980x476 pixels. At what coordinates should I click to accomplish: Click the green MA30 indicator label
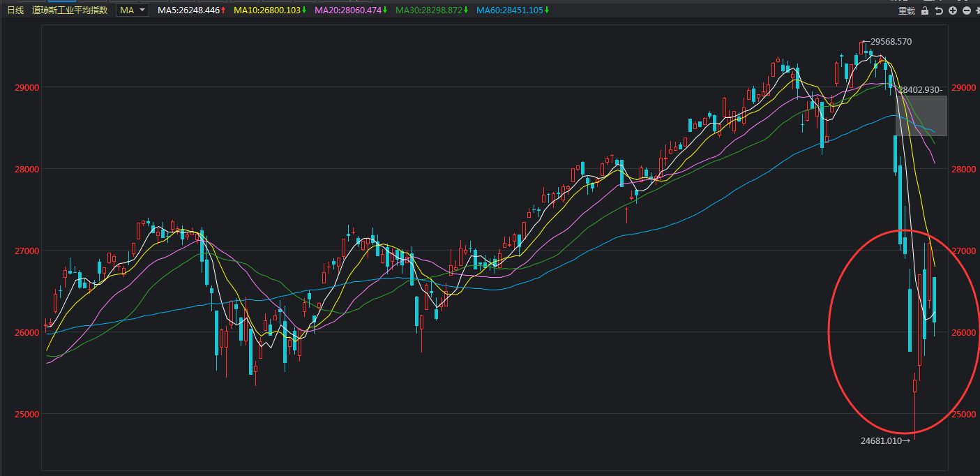(432, 10)
